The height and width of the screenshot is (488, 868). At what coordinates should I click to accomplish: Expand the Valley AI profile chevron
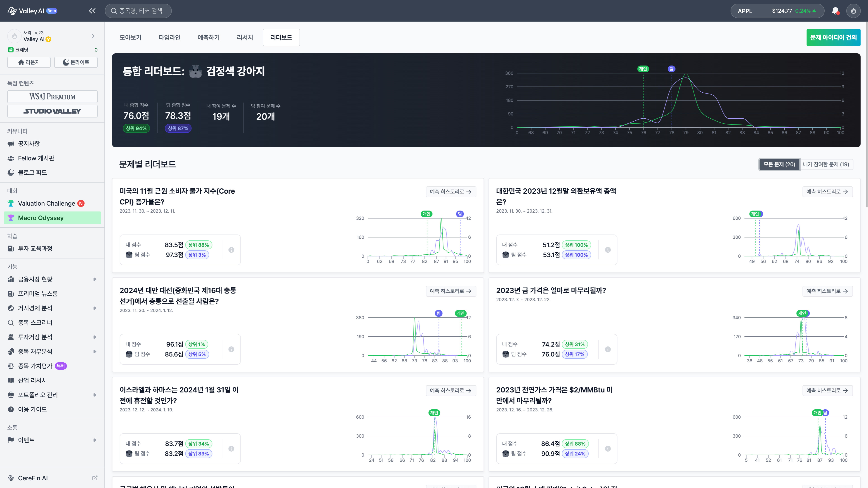click(93, 36)
